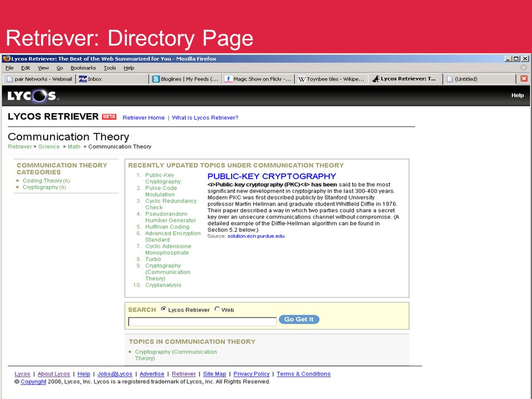Viewport: 532px width, 399px height.
Task: Click the Lycos logo in black header
Action: coord(33,96)
